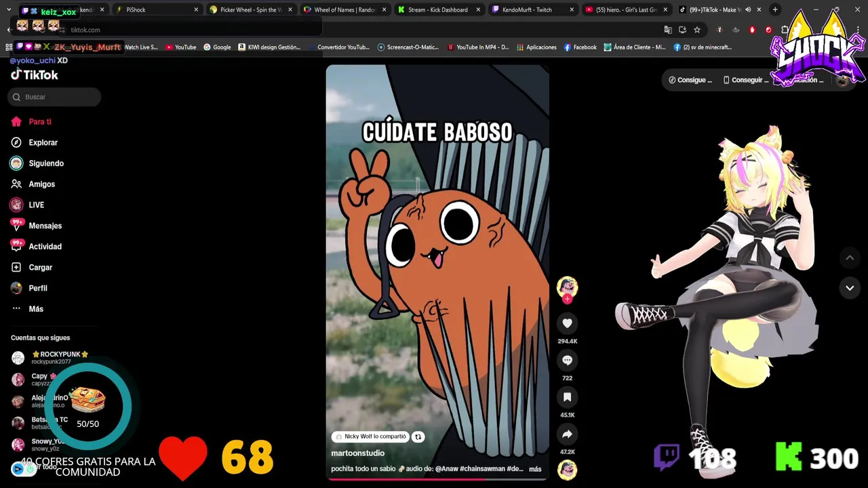Close the PiShock tab
This screenshot has height=488, width=868.
point(196,10)
